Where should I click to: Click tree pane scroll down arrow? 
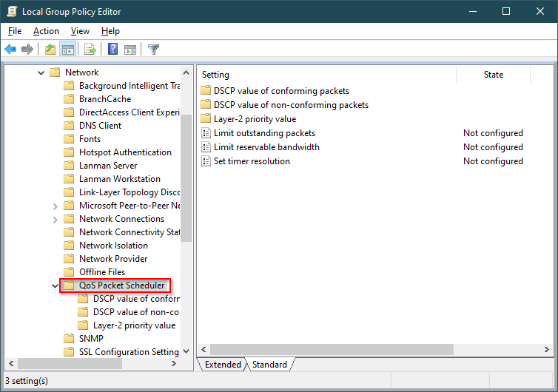pyautogui.click(x=186, y=351)
